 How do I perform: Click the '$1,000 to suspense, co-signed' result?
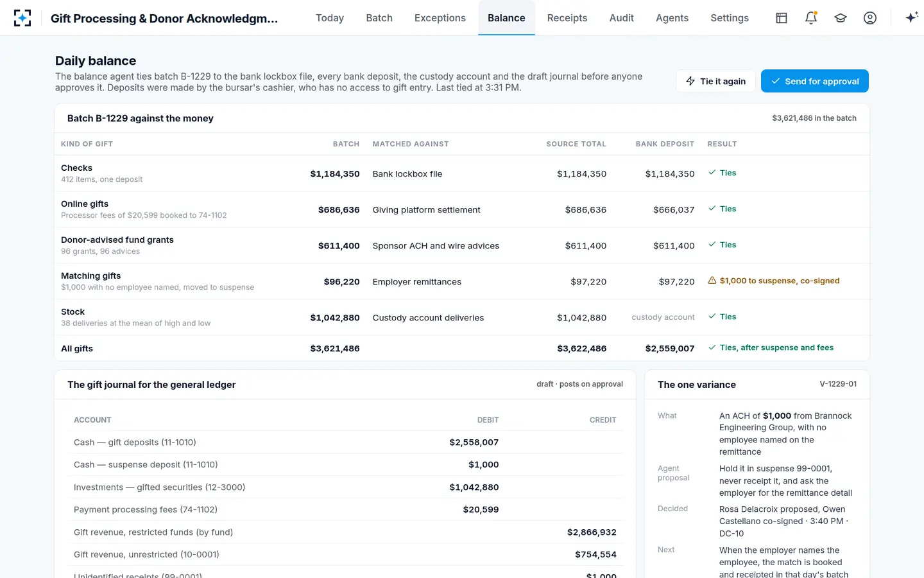pyautogui.click(x=774, y=281)
